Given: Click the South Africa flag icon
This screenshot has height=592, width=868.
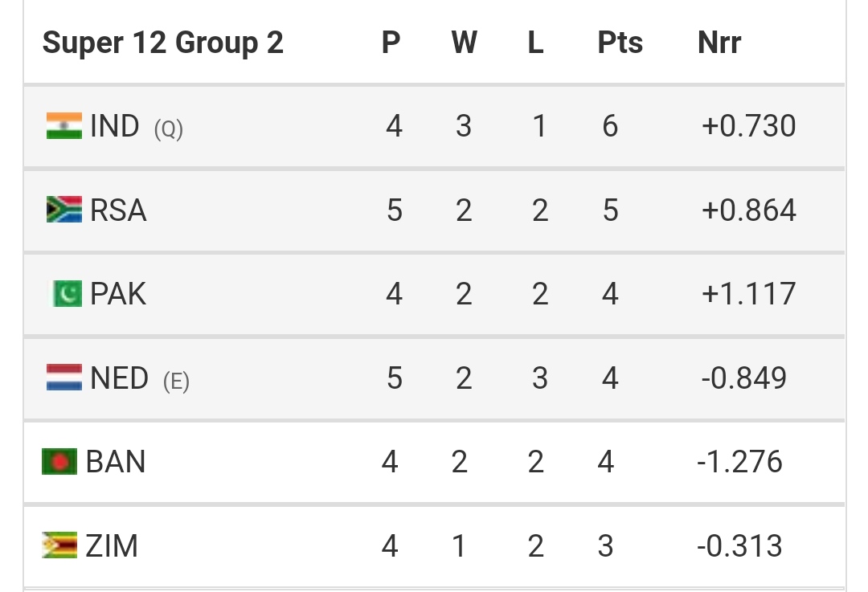Looking at the screenshot, I should [64, 210].
